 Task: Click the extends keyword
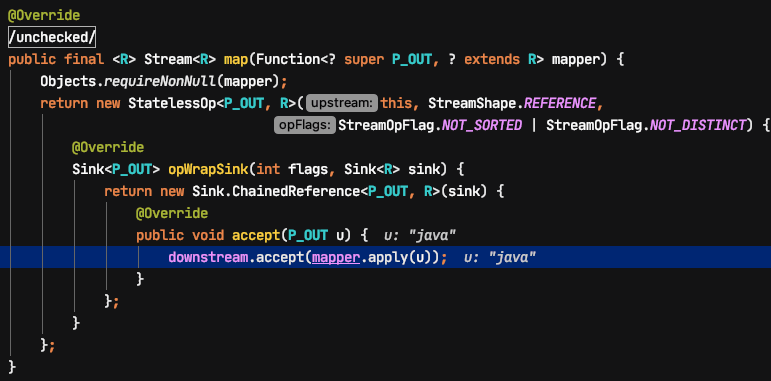point(492,59)
